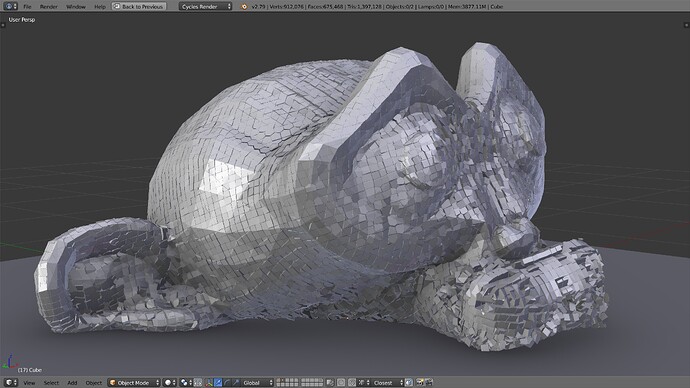Open the snap element type selector
This screenshot has height=388, width=690.
tap(363, 383)
